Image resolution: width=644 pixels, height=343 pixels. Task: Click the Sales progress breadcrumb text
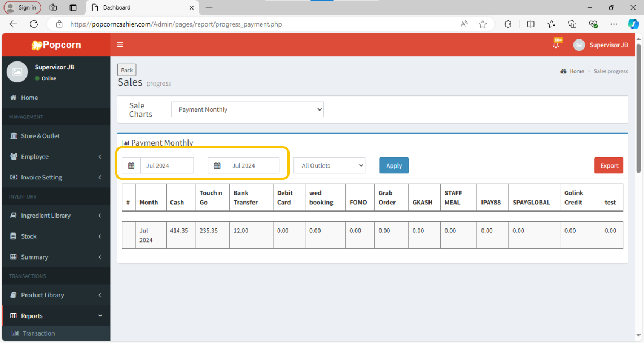611,71
